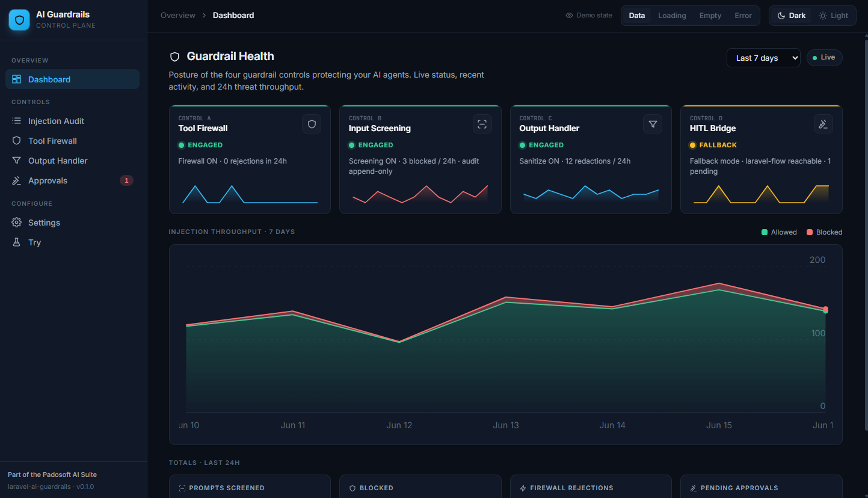868x498 pixels.
Task: Open Tool Firewall page from sidebar
Action: tap(72, 141)
